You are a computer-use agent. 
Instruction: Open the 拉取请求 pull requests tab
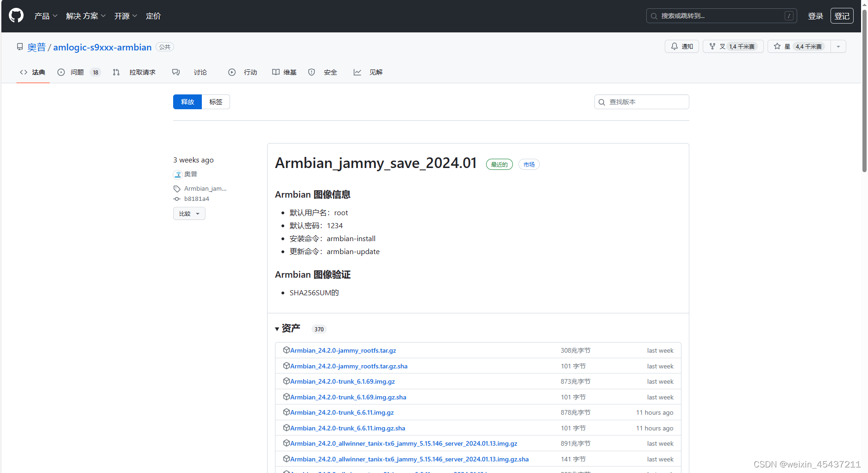pos(134,72)
